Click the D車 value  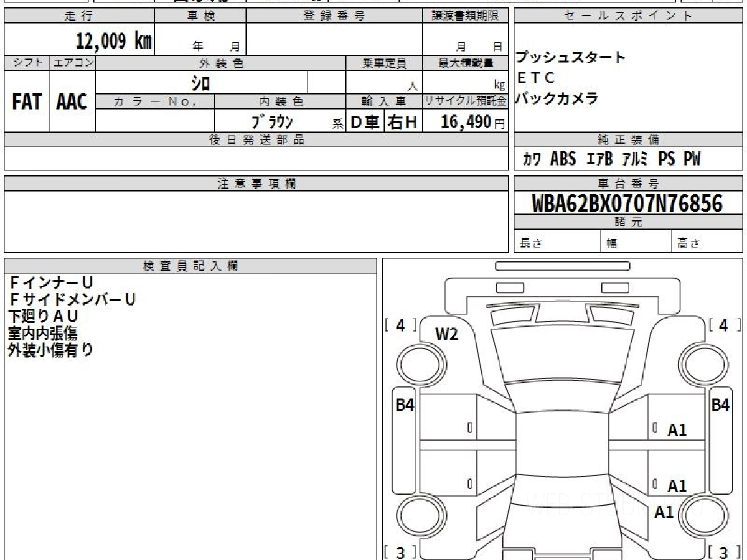[x=365, y=123]
